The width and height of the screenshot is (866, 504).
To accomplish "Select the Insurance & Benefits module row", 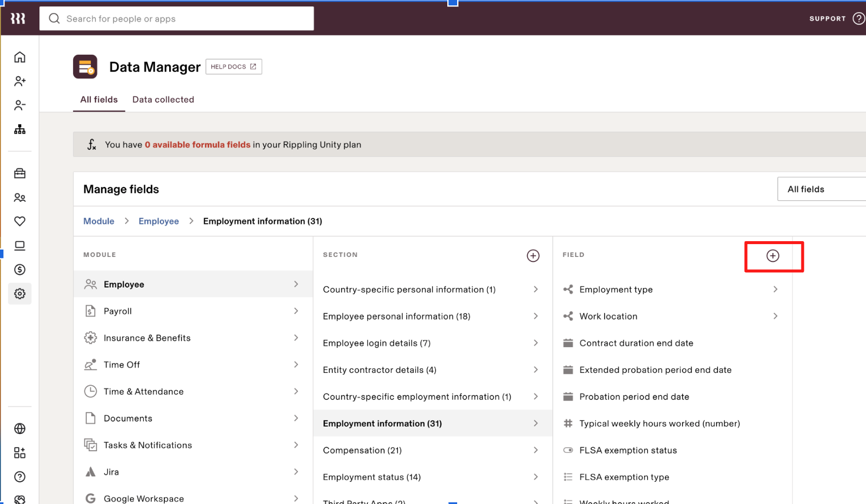I will pyautogui.click(x=193, y=338).
